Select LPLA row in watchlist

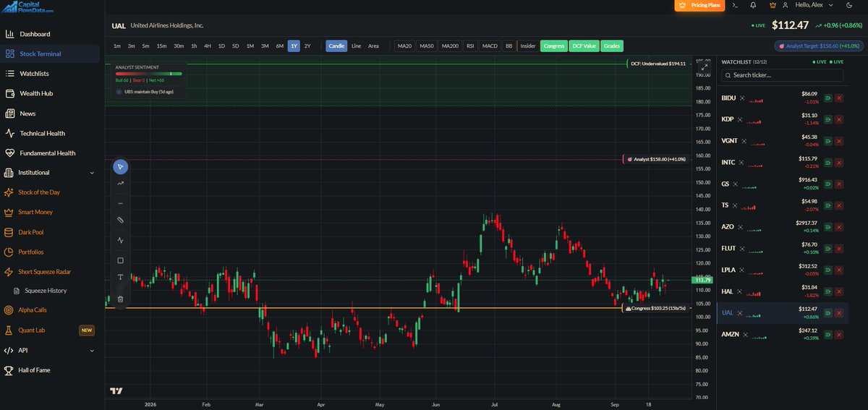point(783,270)
